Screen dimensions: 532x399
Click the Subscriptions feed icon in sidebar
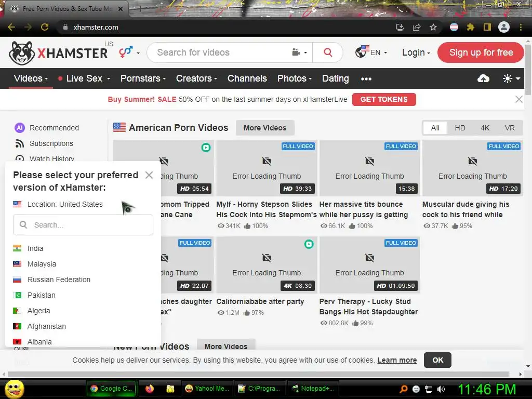click(20, 143)
